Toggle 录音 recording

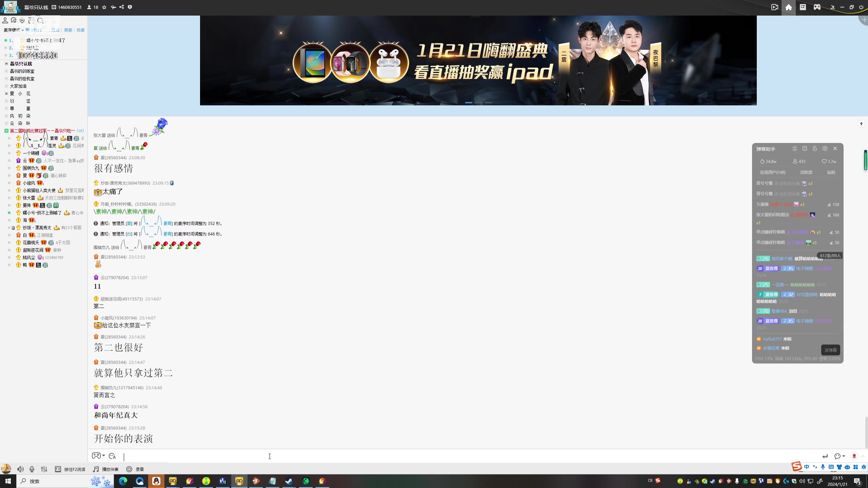point(135,469)
